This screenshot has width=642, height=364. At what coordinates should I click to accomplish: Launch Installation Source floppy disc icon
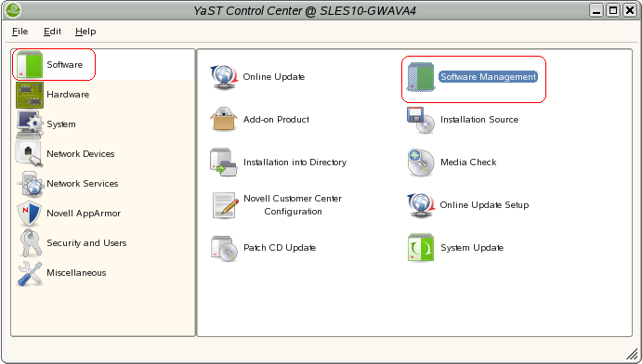pyautogui.click(x=421, y=120)
